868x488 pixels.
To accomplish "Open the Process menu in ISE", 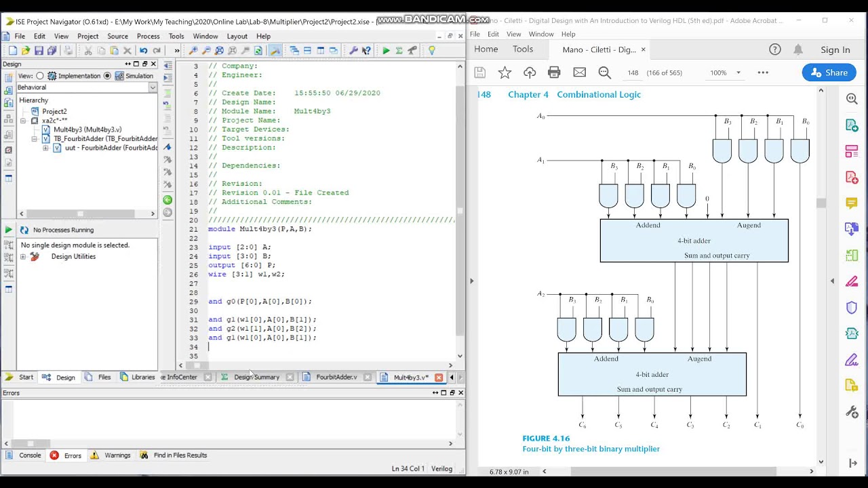I will click(148, 36).
